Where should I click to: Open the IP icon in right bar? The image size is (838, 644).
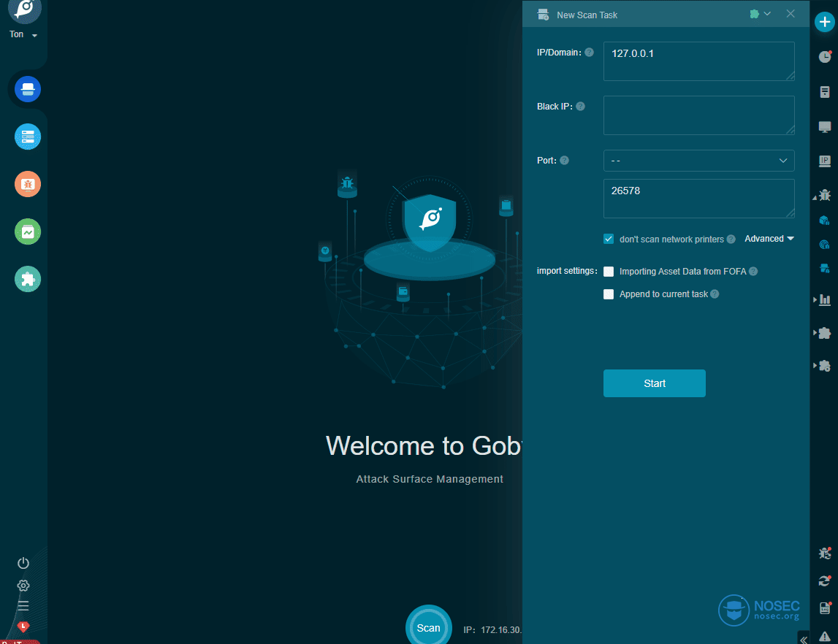point(825,161)
